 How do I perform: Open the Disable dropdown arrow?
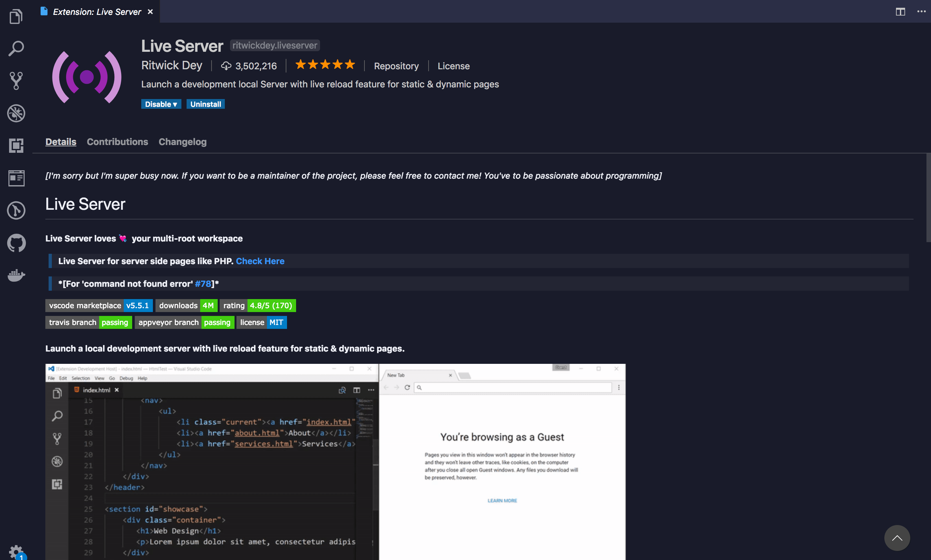175,104
